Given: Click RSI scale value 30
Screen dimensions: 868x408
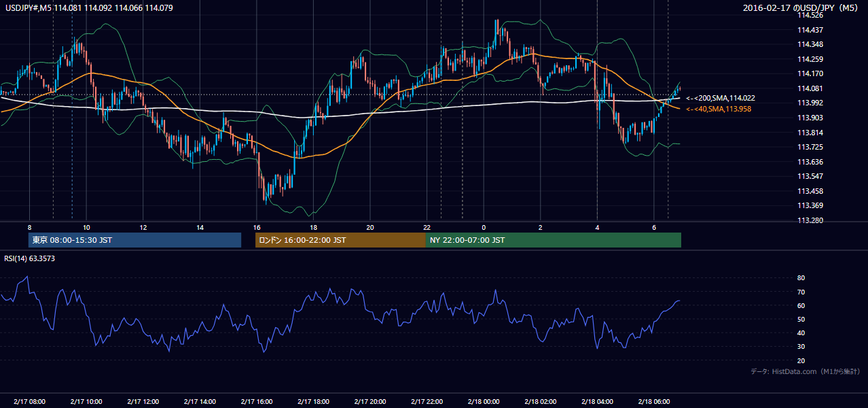Looking at the screenshot, I should pos(801,347).
